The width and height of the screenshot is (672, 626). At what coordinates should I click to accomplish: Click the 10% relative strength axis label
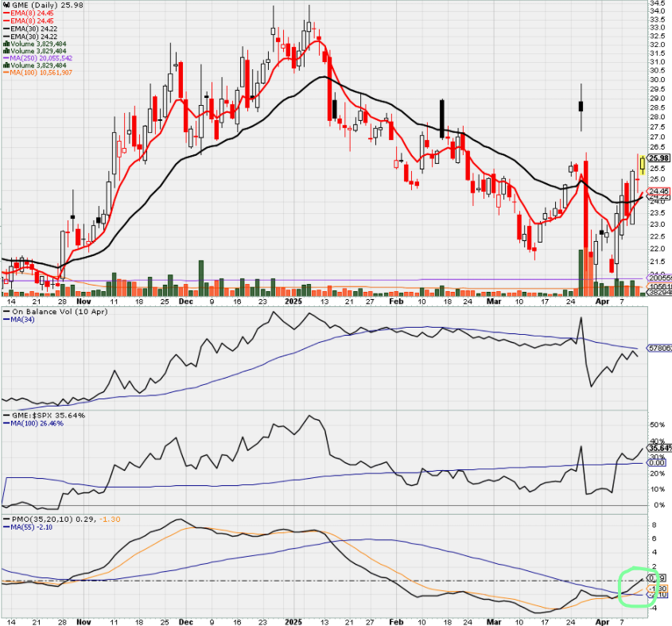pyautogui.click(x=658, y=489)
